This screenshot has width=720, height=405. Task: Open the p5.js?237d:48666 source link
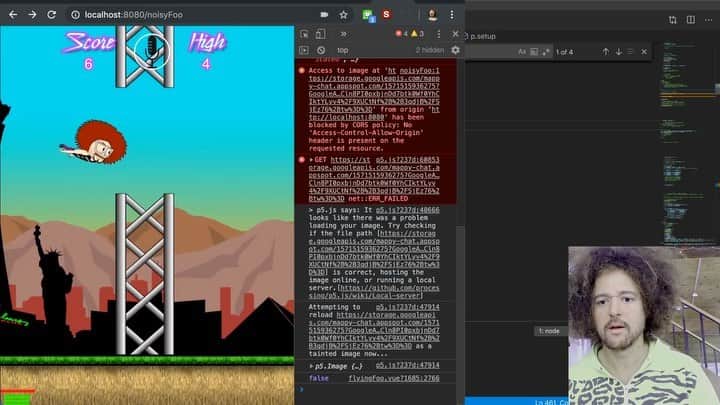click(407, 210)
